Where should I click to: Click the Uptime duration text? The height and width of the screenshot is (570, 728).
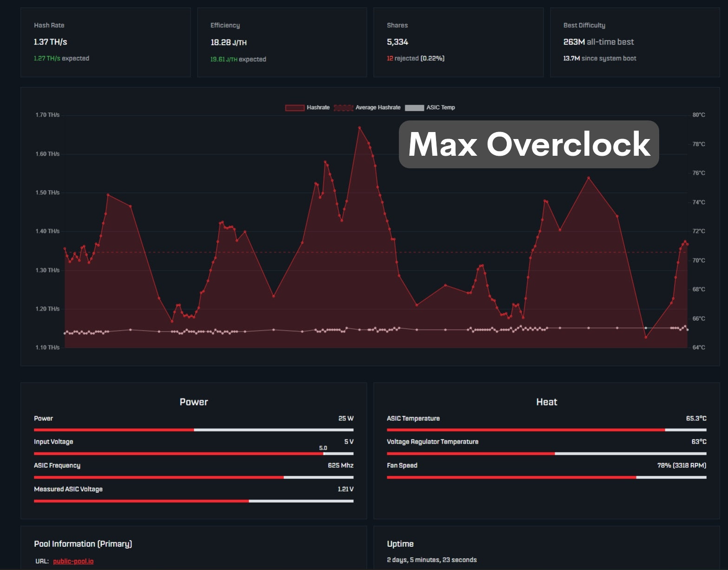(431, 560)
